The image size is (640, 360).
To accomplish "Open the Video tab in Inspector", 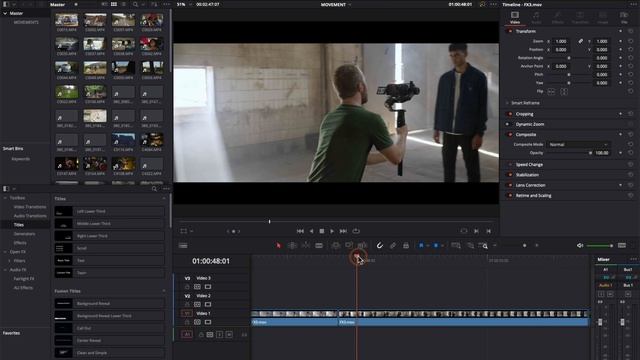I will tap(515, 18).
